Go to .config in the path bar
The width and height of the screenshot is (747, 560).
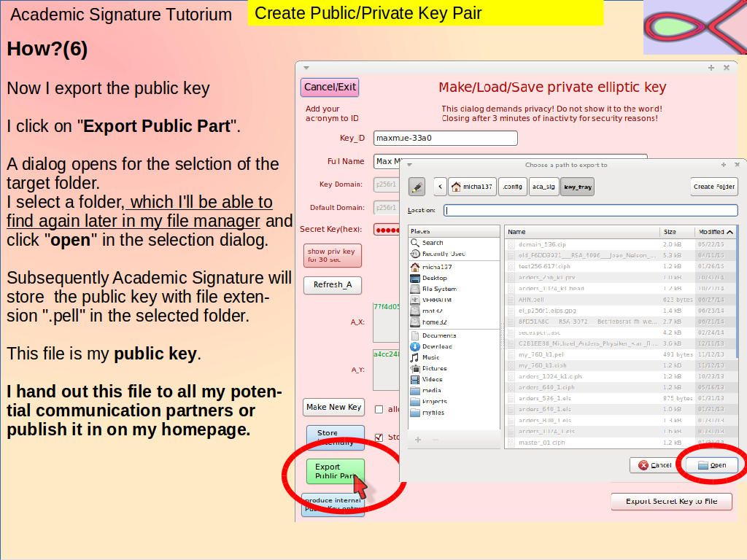[x=513, y=187]
